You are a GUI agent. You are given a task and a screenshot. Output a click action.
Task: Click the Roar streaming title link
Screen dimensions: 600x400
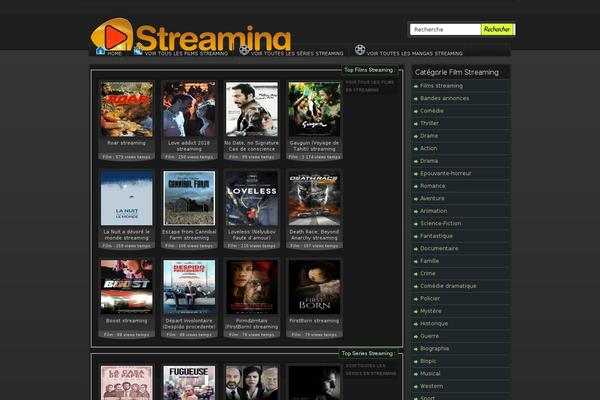127,143
